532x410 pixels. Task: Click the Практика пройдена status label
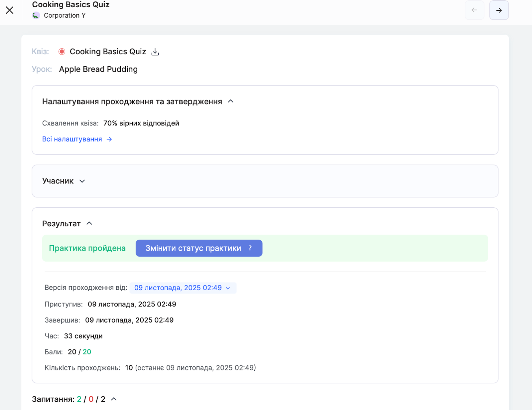(87, 248)
